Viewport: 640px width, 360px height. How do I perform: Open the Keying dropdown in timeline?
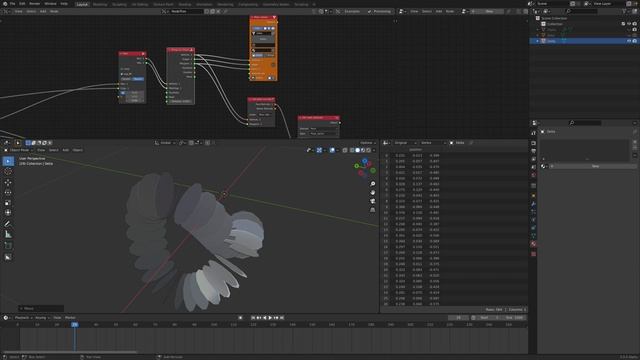coord(42,318)
